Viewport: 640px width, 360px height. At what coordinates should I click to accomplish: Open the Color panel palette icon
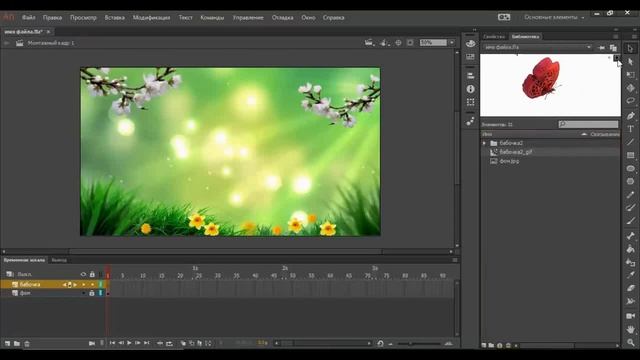coord(471,44)
